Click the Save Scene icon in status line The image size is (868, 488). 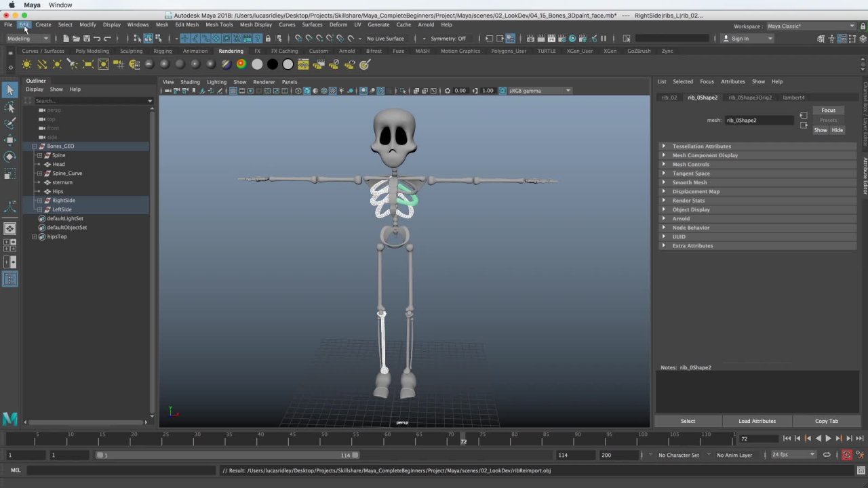(x=86, y=39)
